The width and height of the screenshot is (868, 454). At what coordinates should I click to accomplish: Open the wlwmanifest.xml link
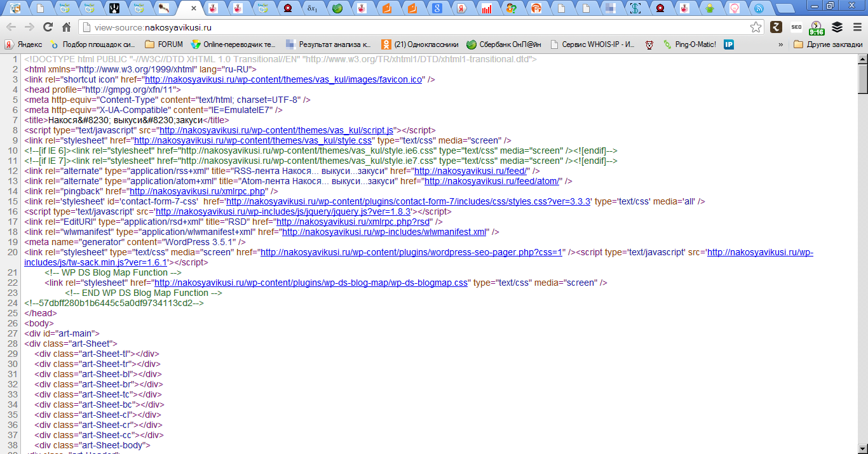(x=384, y=232)
